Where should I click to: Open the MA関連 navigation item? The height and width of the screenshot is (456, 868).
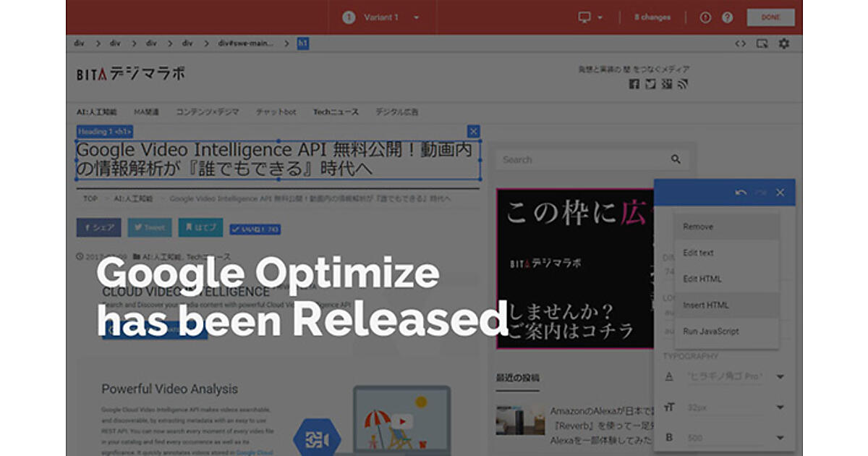point(146,112)
